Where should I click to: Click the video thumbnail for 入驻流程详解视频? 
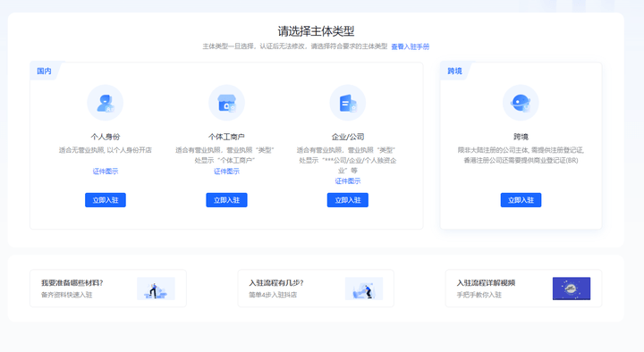pos(572,289)
